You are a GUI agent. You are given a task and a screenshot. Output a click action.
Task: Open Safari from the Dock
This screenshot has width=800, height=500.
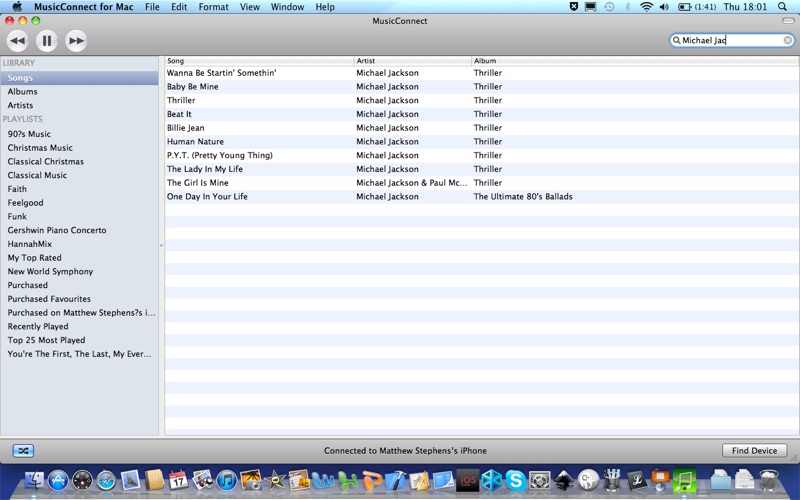pyautogui.click(x=106, y=480)
